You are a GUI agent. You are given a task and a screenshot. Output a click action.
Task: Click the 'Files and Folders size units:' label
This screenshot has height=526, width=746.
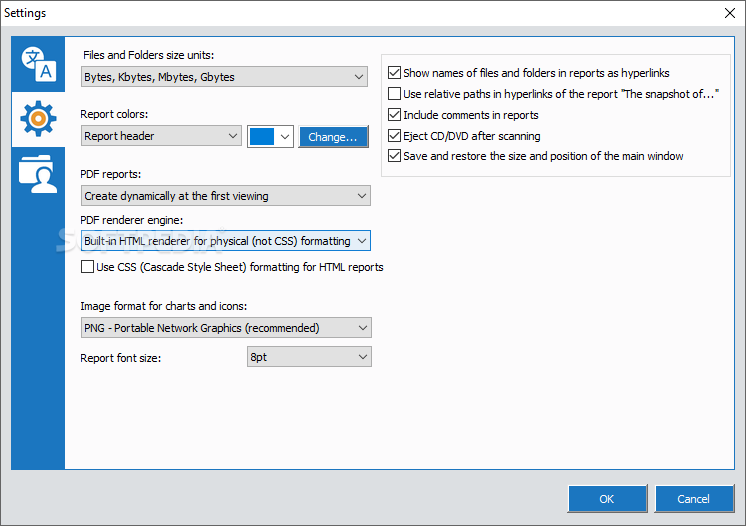tap(148, 55)
